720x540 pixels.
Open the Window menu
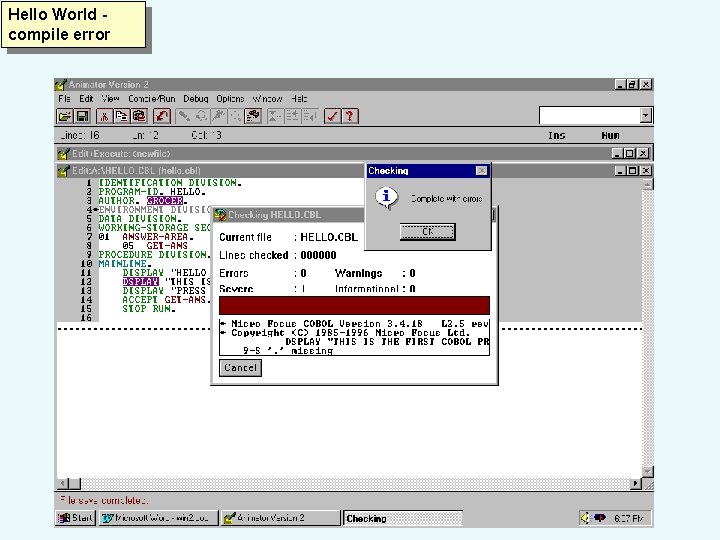click(267, 99)
